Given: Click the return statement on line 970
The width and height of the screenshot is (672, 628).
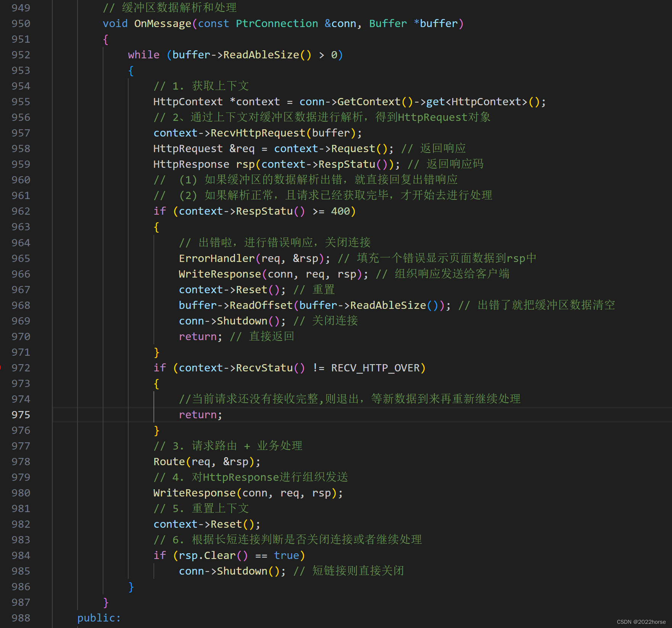Looking at the screenshot, I should point(200,337).
